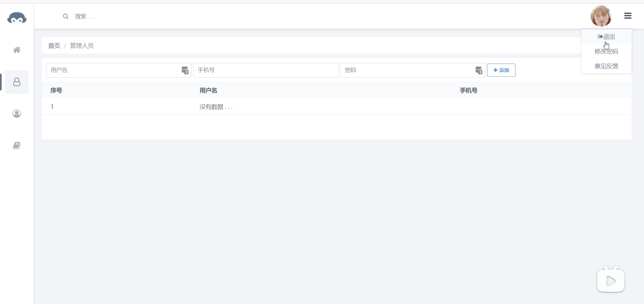Go to 首页 breadcrumb link
This screenshot has height=304, width=644.
point(54,46)
